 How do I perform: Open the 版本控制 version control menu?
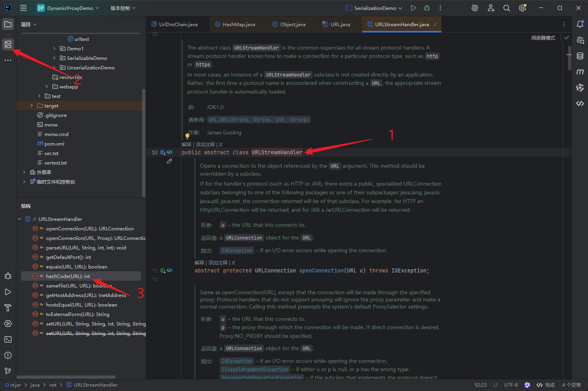pyautogui.click(x=123, y=8)
